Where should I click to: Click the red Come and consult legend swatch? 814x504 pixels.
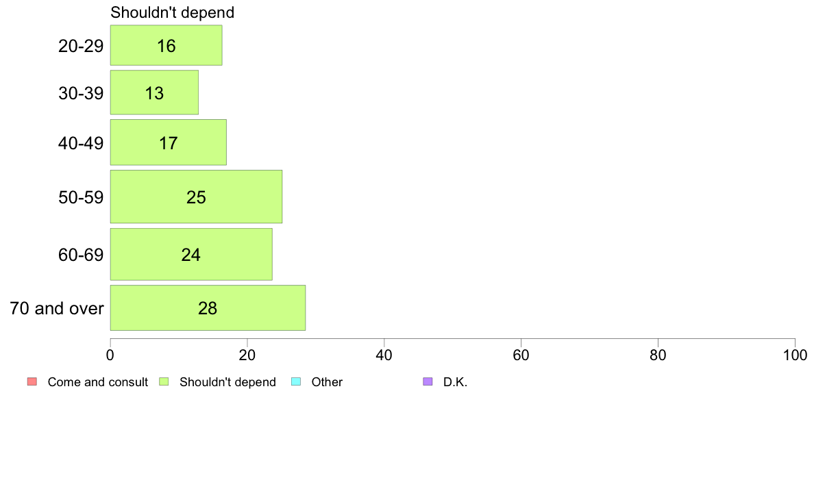[32, 382]
